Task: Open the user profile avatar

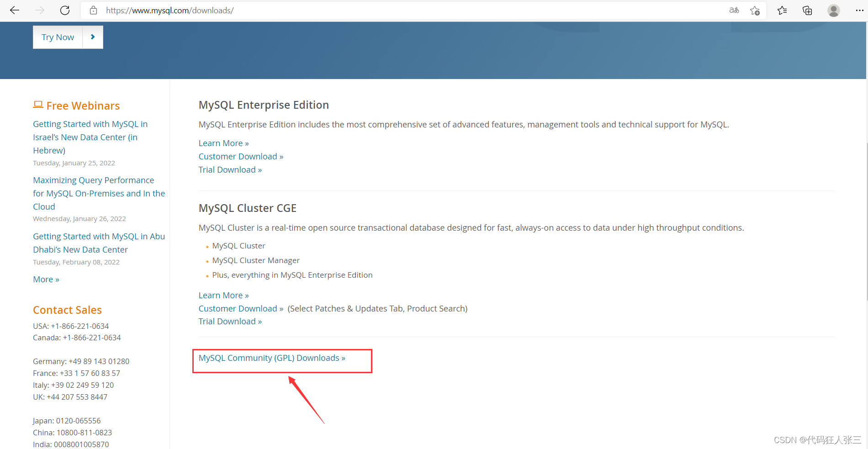Action: coord(834,10)
